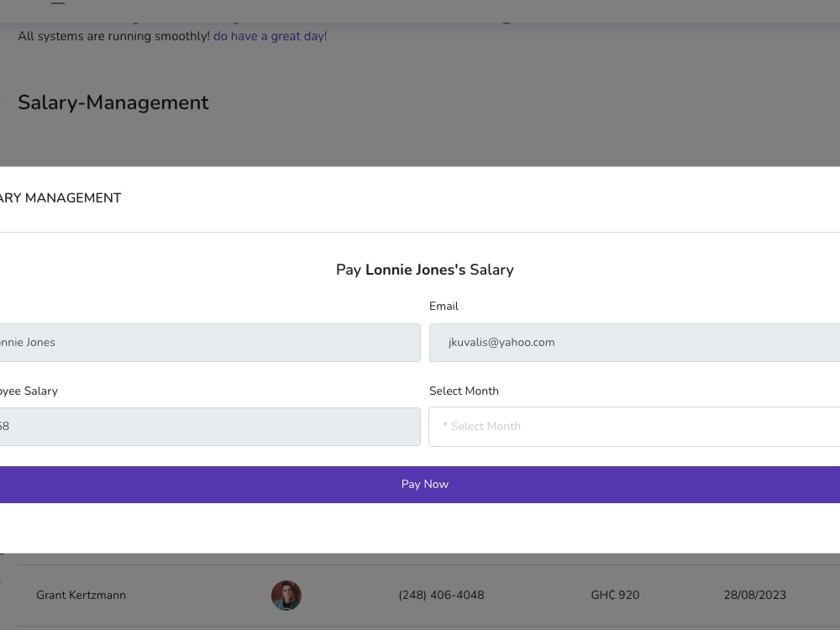Viewport: 840px width, 630px height.
Task: Click the name Grant Kertzmann in table
Action: [81, 596]
